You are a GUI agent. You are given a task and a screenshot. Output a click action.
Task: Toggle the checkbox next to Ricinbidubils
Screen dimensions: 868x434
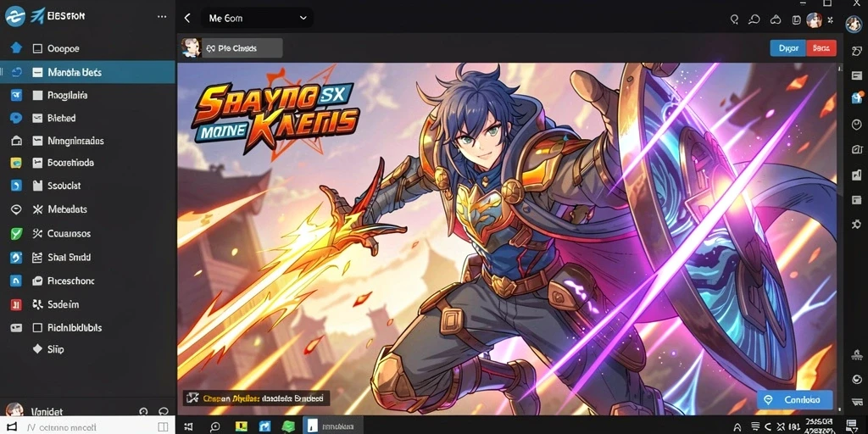click(37, 328)
